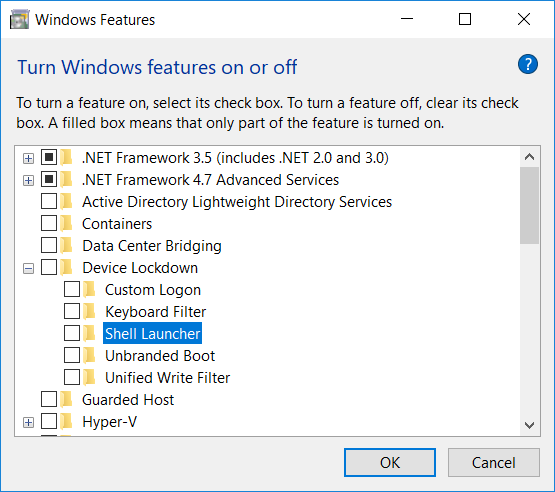This screenshot has height=492, width=555.
Task: Click the scrollbar down arrow
Action: pos(530,425)
